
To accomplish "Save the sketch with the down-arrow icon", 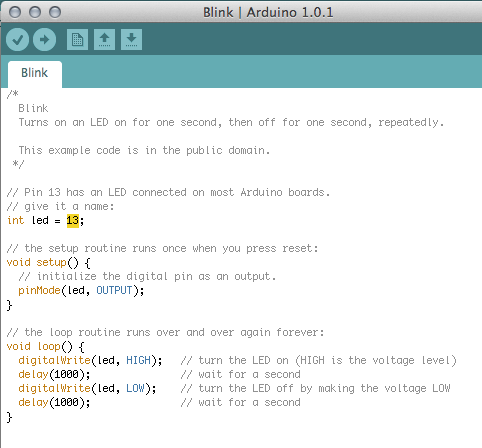I will (x=131, y=40).
